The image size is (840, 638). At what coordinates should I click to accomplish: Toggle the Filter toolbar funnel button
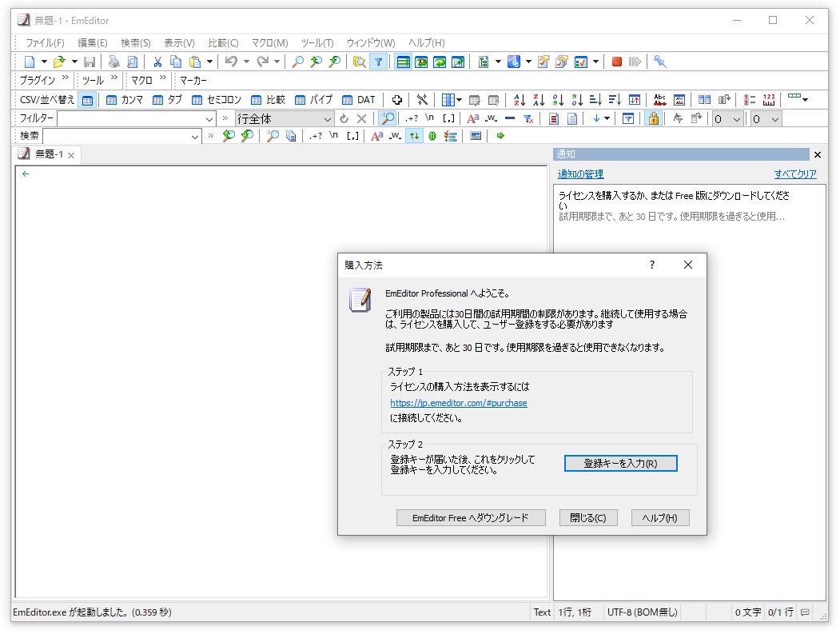[378, 62]
